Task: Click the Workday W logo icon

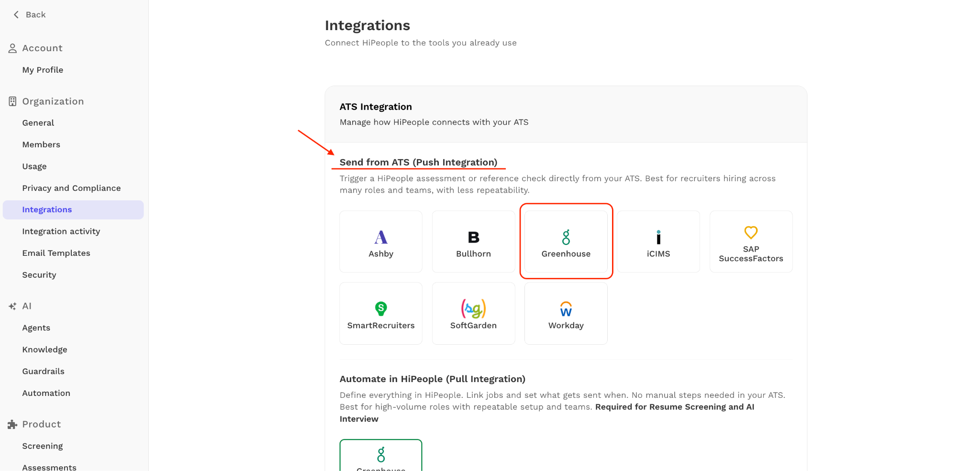Action: pos(566,309)
